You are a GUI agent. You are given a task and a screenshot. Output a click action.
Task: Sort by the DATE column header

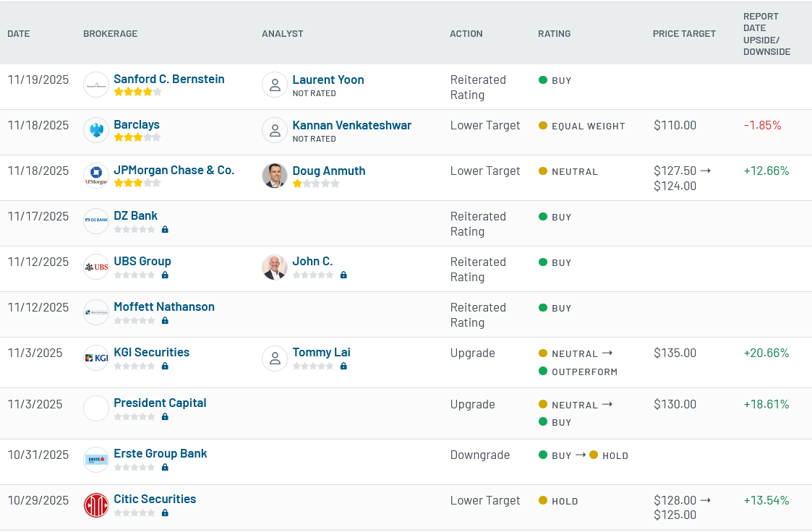19,34
